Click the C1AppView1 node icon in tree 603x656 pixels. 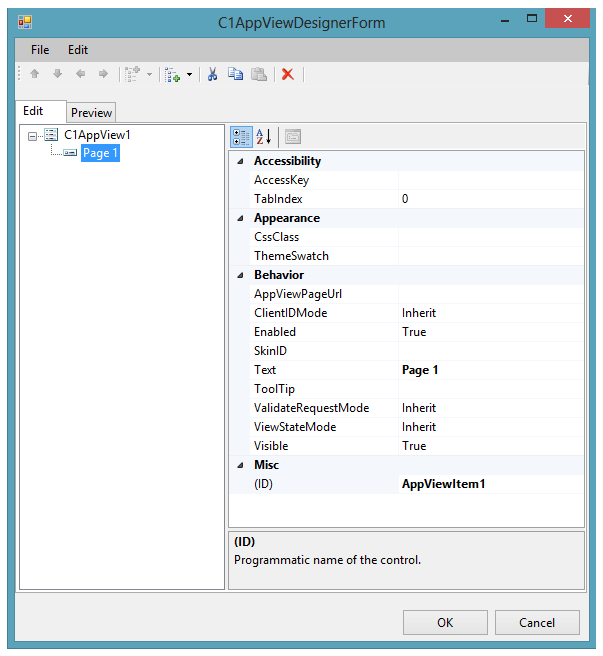click(51, 135)
